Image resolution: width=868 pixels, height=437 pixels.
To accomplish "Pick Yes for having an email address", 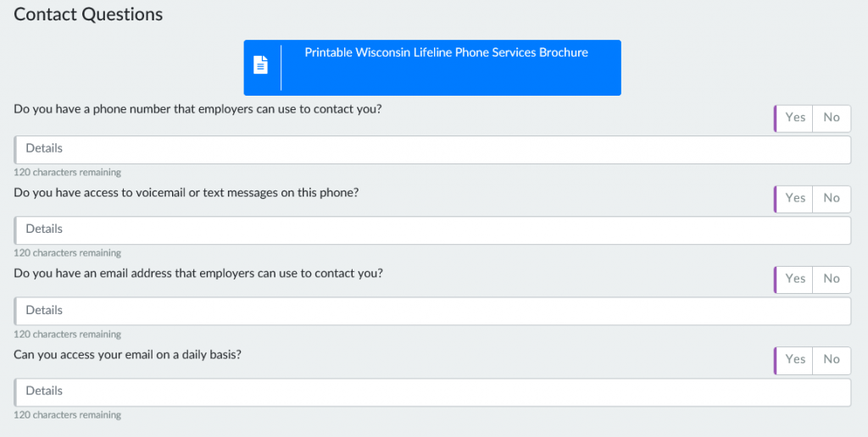I will click(x=795, y=279).
